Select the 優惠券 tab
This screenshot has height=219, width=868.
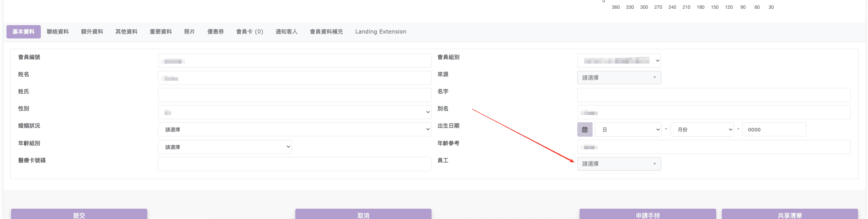(x=216, y=32)
